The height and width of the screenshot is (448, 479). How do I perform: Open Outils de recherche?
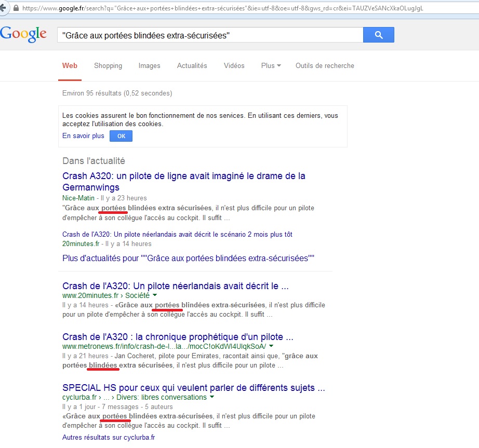(x=325, y=65)
